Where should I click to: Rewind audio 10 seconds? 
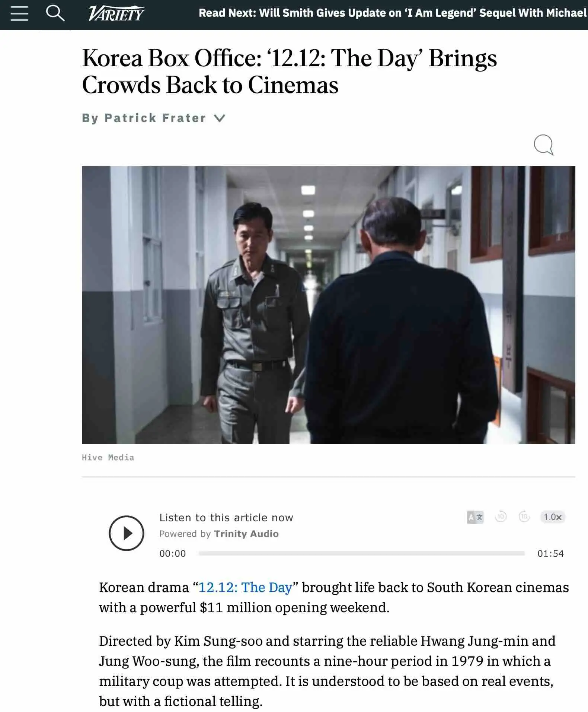pyautogui.click(x=501, y=516)
